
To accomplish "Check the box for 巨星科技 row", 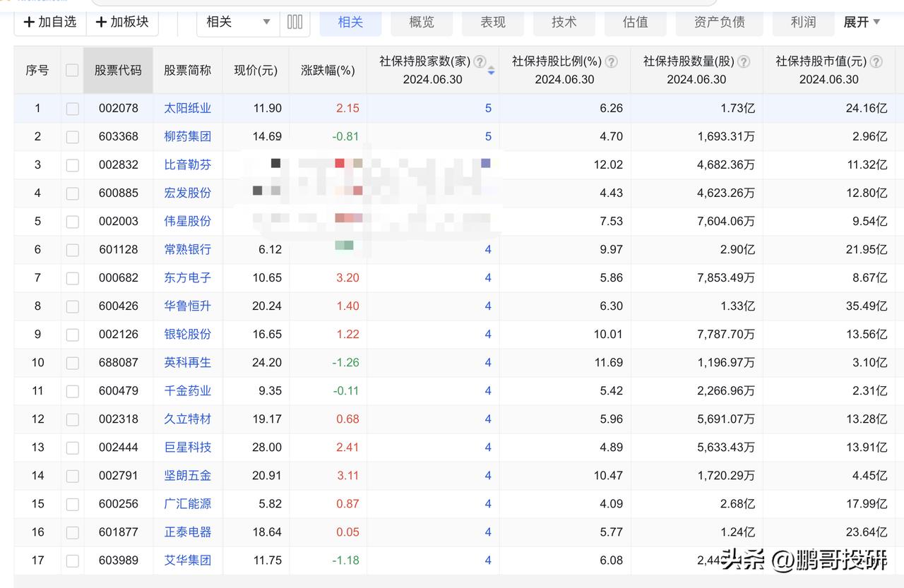I will click(x=72, y=448).
